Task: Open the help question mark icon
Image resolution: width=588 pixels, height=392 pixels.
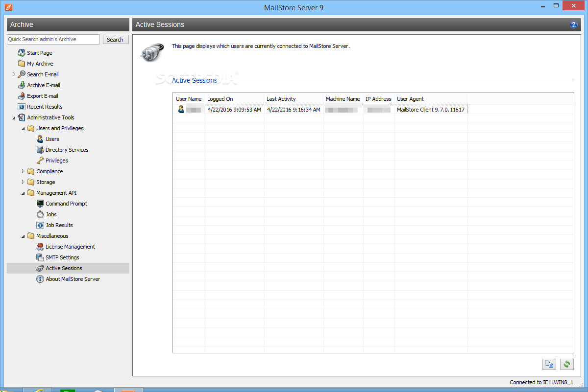Action: [x=574, y=24]
